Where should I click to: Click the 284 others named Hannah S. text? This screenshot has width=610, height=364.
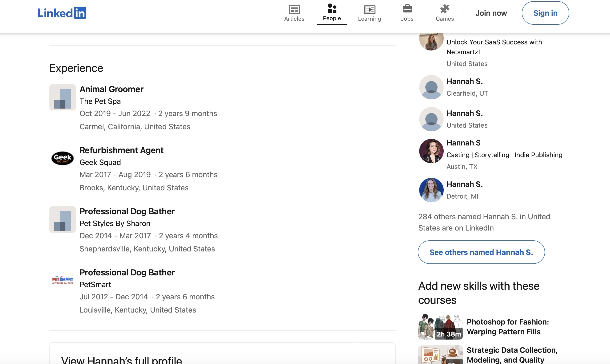pos(484,222)
